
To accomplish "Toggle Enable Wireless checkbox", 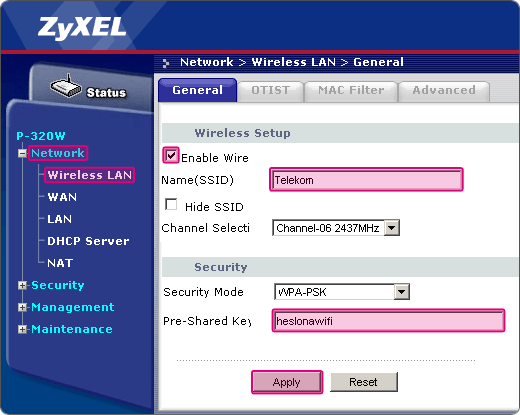I will click(x=171, y=155).
